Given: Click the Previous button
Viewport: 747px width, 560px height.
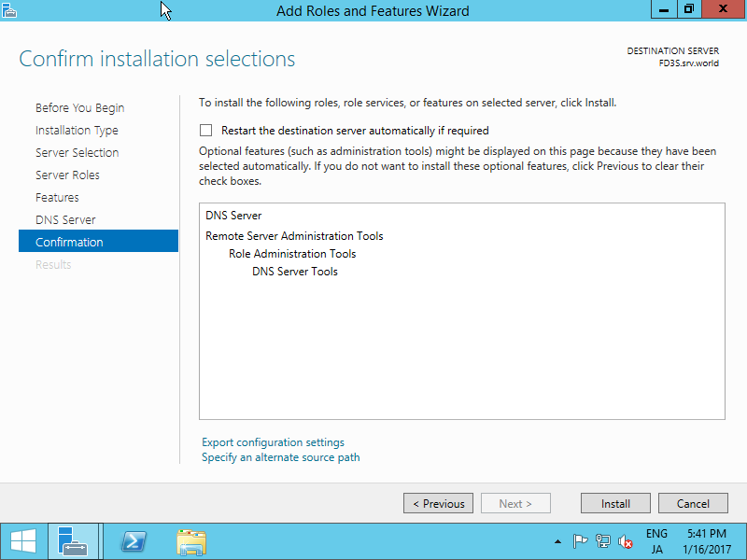Looking at the screenshot, I should pos(438,503).
